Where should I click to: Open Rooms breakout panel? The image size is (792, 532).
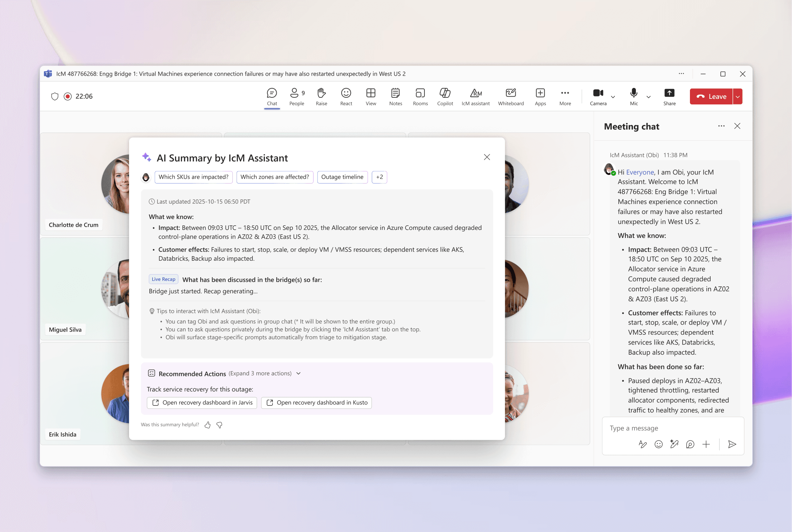pos(420,96)
